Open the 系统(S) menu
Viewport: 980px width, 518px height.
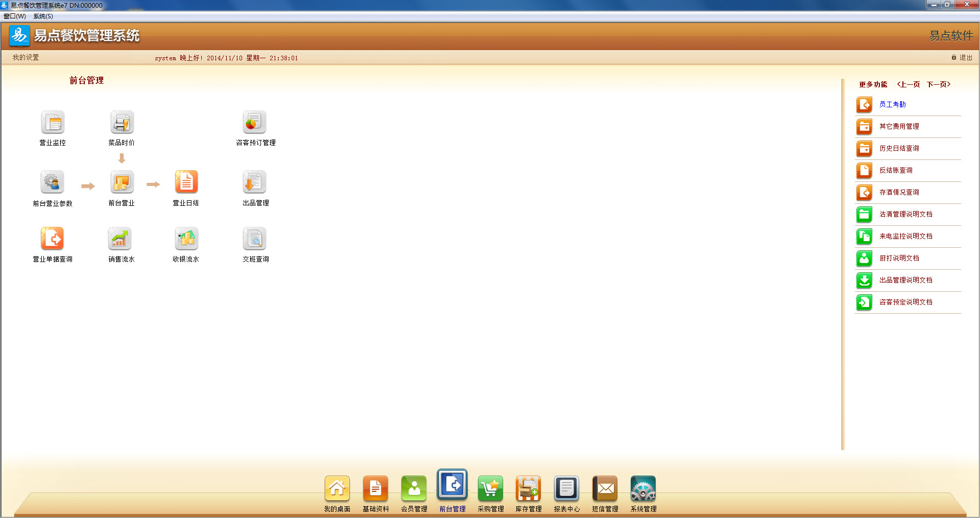coord(43,16)
